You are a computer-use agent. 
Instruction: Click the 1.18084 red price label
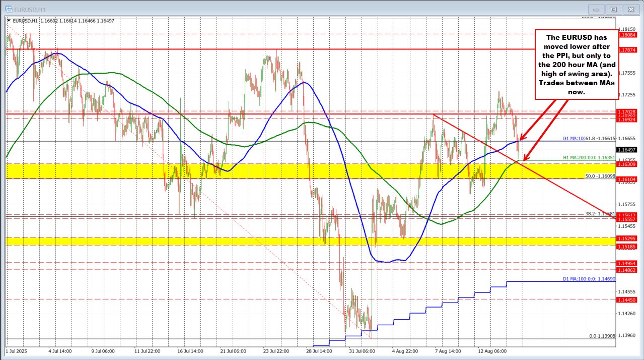coord(627,35)
